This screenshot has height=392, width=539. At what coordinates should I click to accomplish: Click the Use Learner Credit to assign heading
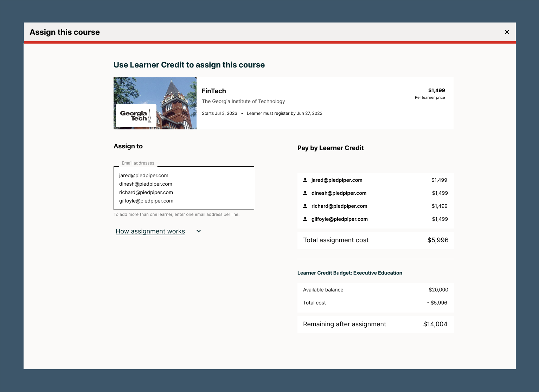click(x=189, y=65)
